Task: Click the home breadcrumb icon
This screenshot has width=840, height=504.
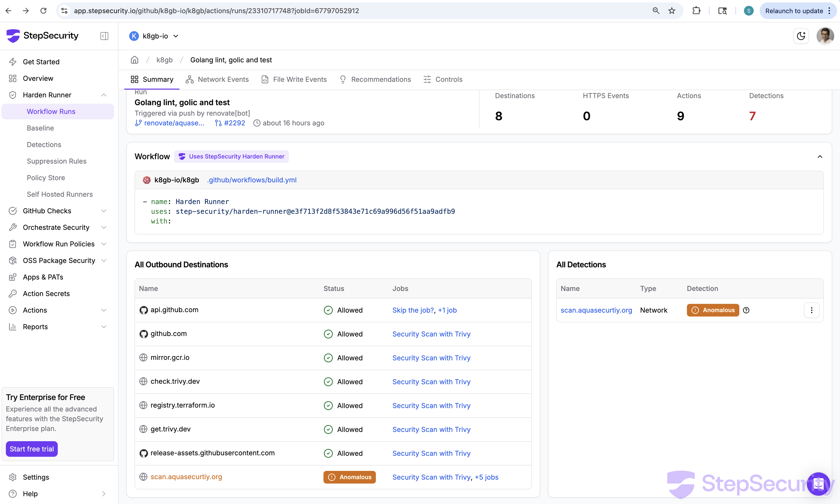Action: click(135, 60)
